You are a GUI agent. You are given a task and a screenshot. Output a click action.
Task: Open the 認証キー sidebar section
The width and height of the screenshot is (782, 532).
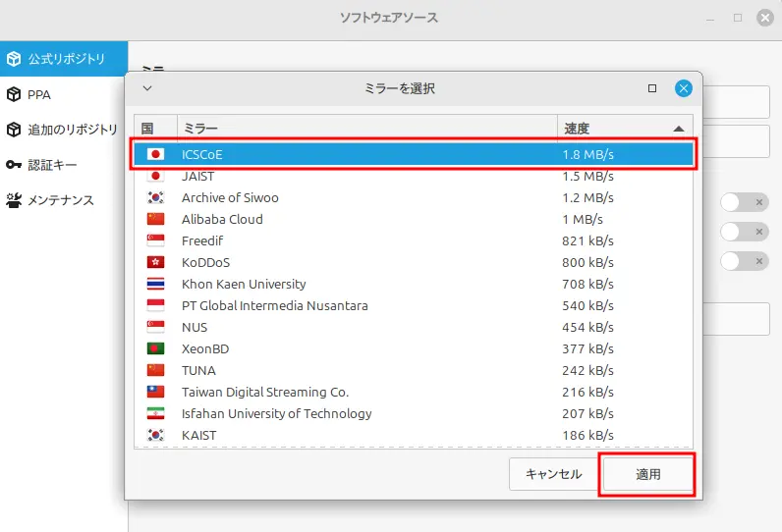click(x=63, y=165)
